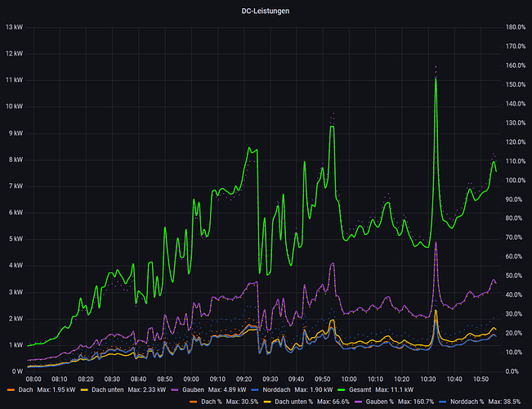Click the 5 kW left axis label
The height and width of the screenshot is (409, 532).
(16, 239)
